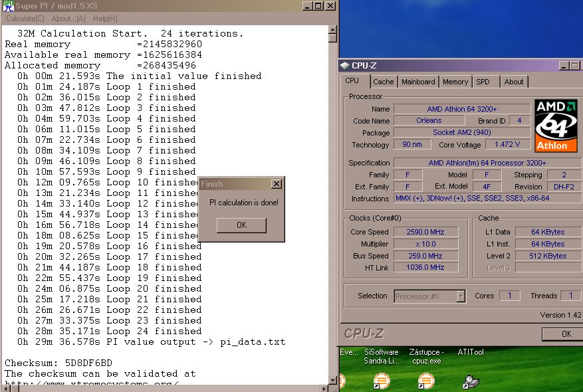
Task: Select the CPU tab in CPU-Z
Action: (x=352, y=80)
